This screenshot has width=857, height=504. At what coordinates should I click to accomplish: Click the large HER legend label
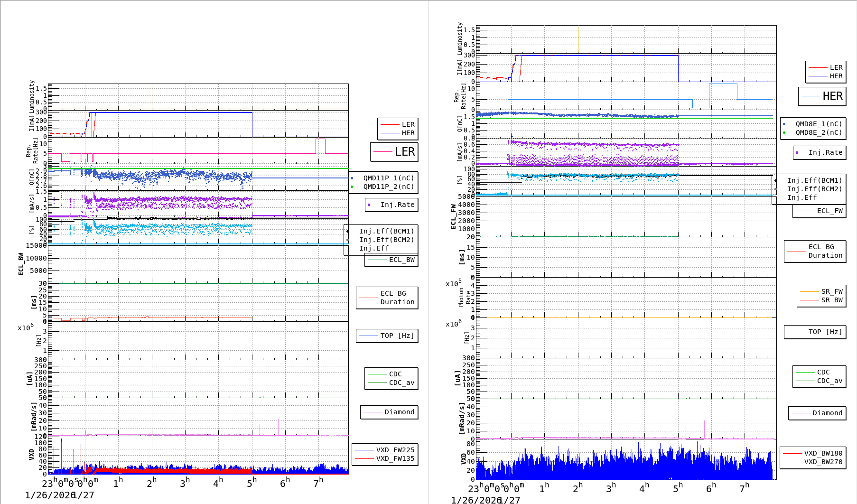(832, 96)
